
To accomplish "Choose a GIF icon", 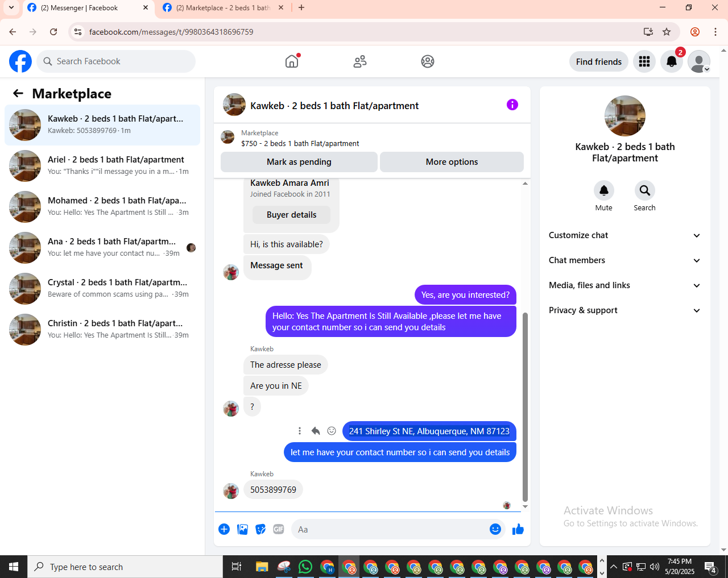I will click(x=279, y=529).
